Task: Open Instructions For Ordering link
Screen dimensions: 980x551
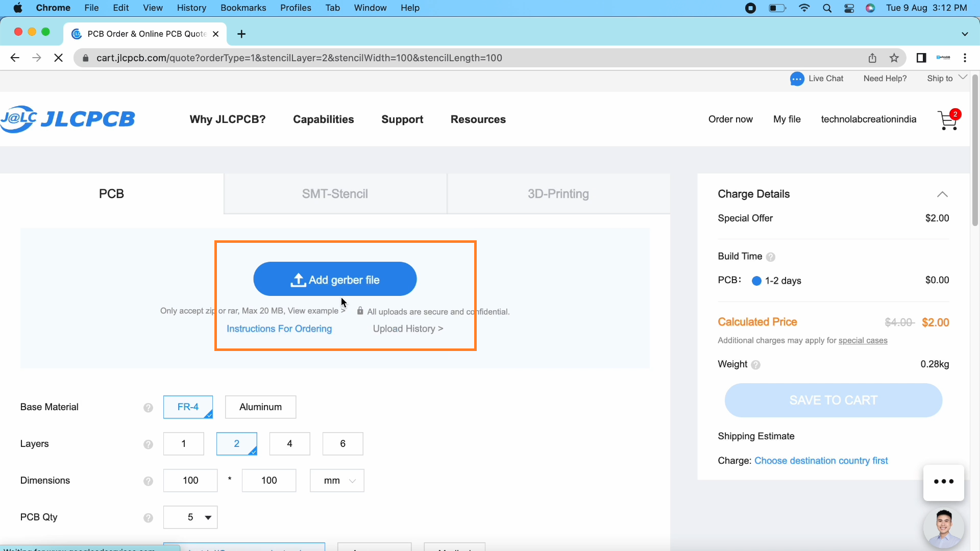Action: click(x=279, y=329)
